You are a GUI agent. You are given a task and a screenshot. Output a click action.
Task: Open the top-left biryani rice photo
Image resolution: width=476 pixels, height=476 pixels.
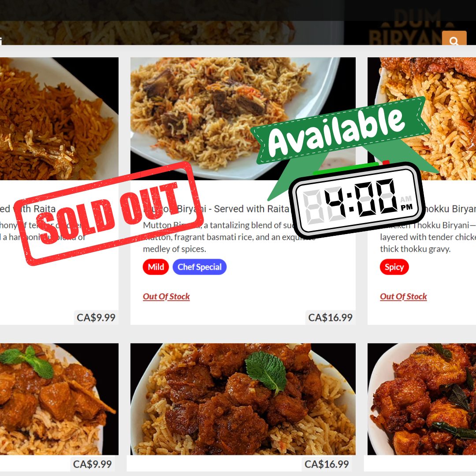[x=59, y=119]
